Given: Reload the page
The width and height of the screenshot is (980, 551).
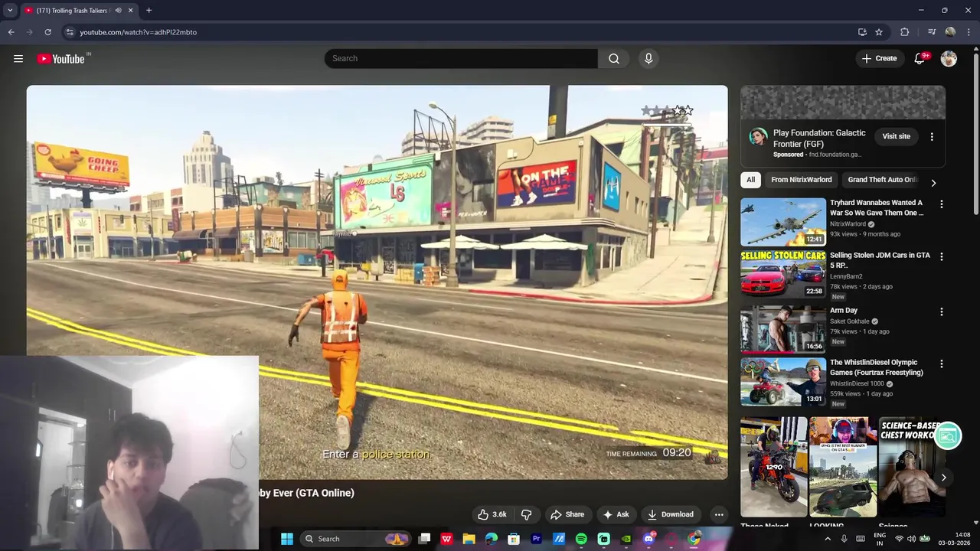Looking at the screenshot, I should 47,32.
